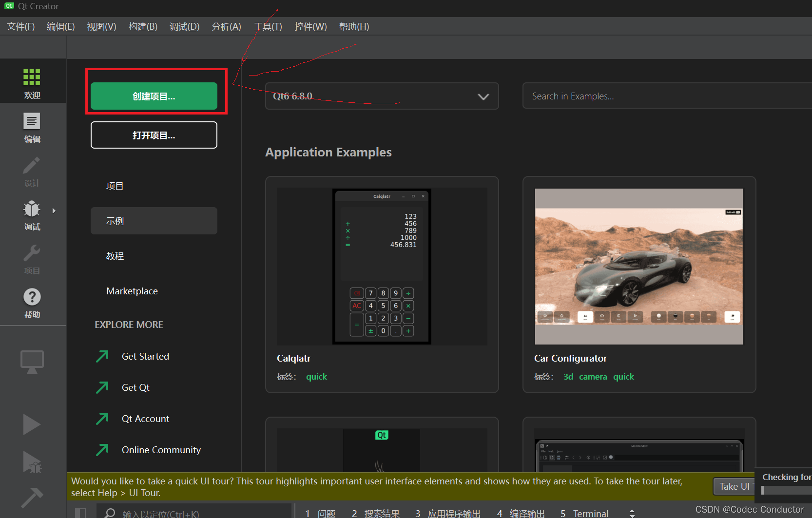Click the Run play button
The image size is (812, 518).
pyautogui.click(x=32, y=424)
